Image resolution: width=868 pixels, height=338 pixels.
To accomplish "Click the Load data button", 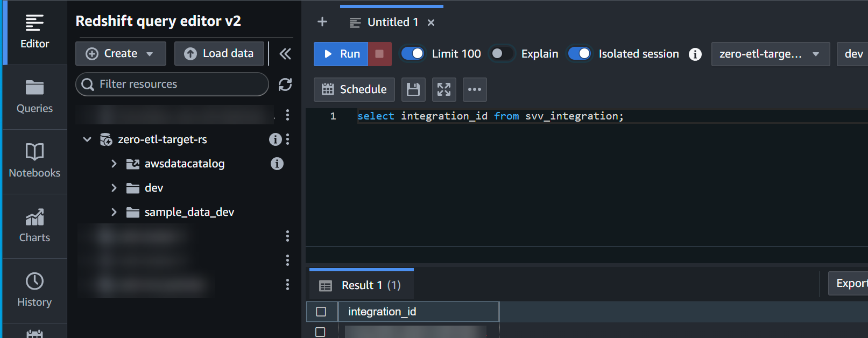I will [x=219, y=54].
